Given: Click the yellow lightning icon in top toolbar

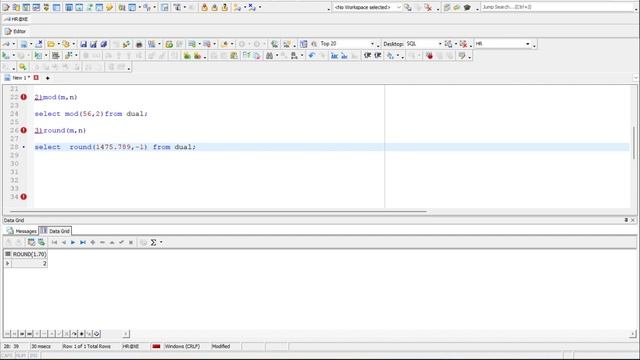Looking at the screenshot, I should point(109,7).
